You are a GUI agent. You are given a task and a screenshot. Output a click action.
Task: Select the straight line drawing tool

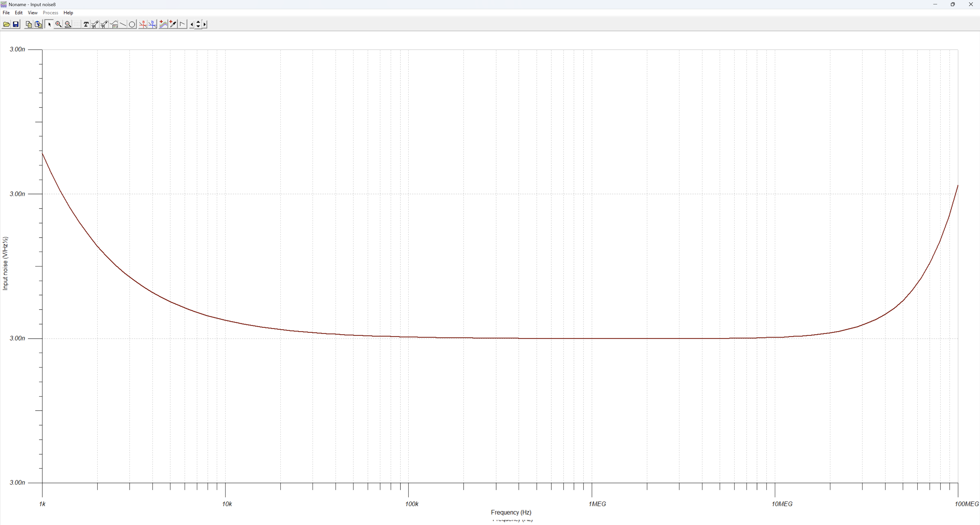tap(123, 24)
